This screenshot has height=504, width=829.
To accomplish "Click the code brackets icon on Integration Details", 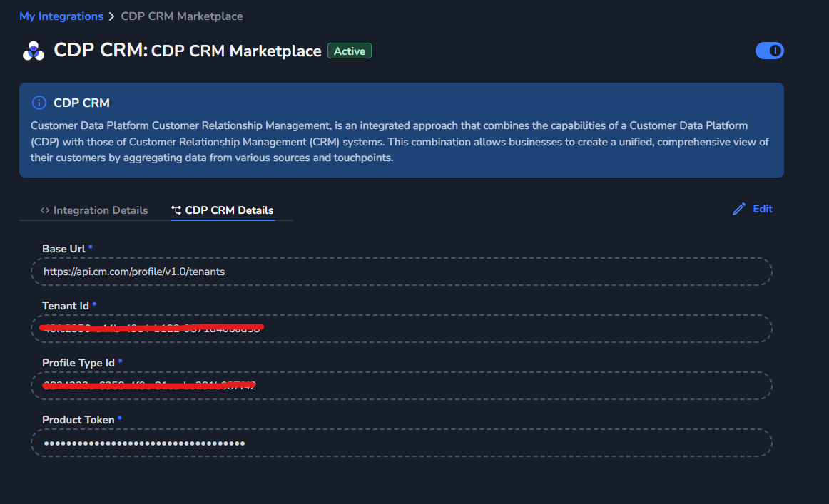I will click(x=45, y=210).
